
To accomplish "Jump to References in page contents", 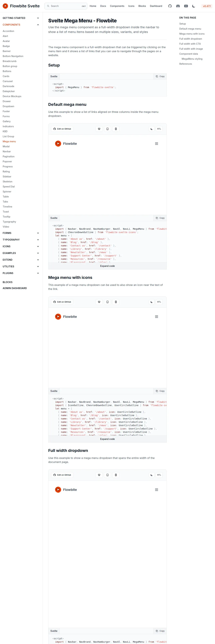I will [186, 64].
